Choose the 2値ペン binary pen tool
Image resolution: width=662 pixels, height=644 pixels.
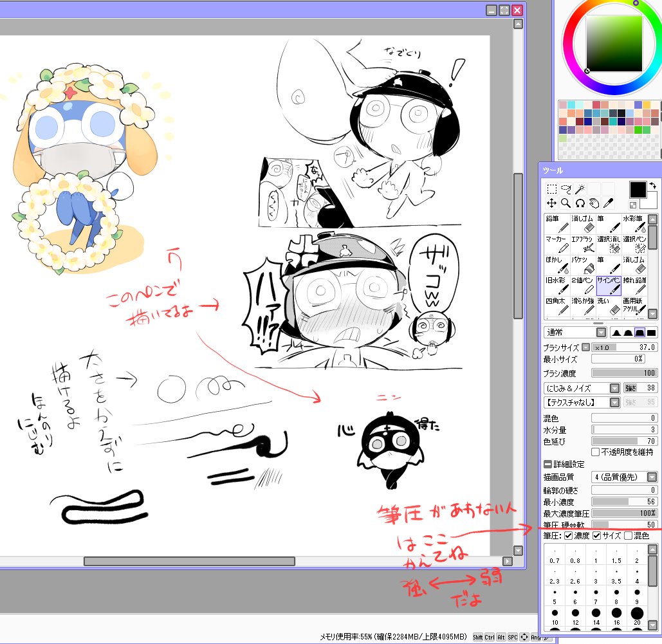[x=583, y=286]
